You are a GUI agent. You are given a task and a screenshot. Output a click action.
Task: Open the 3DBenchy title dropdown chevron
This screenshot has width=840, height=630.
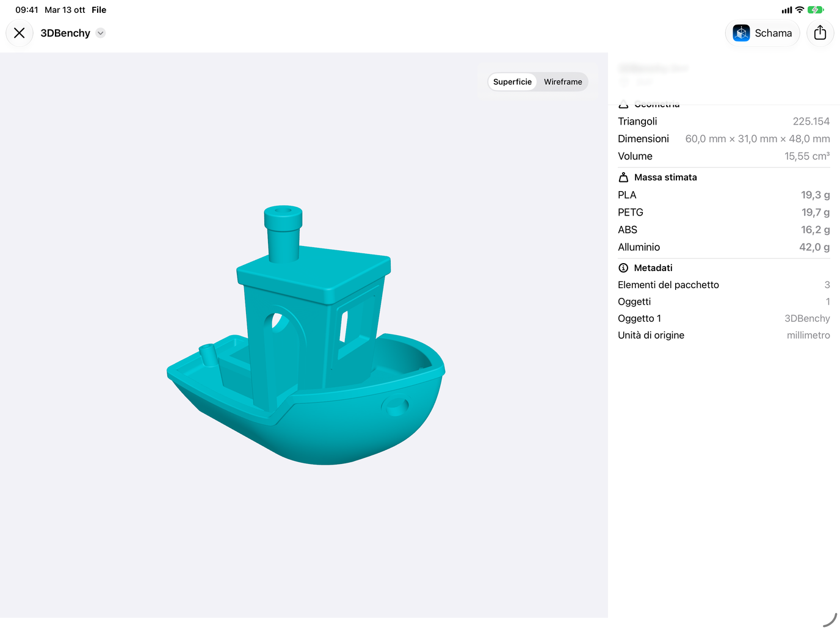101,33
